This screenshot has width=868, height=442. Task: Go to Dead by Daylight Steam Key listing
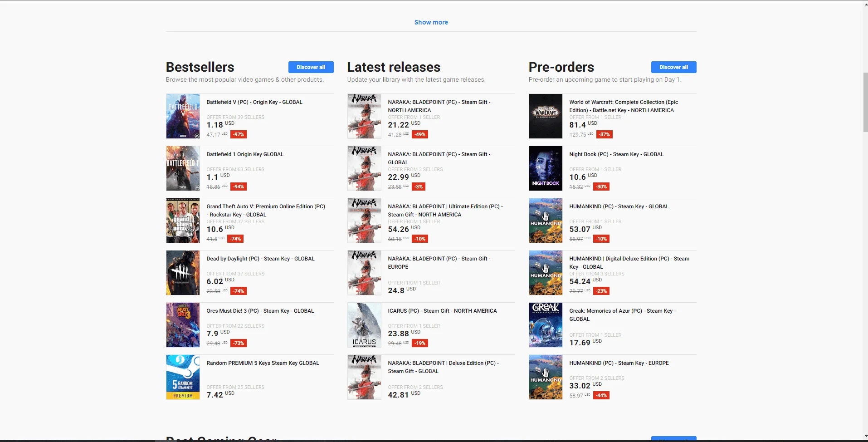pyautogui.click(x=260, y=259)
